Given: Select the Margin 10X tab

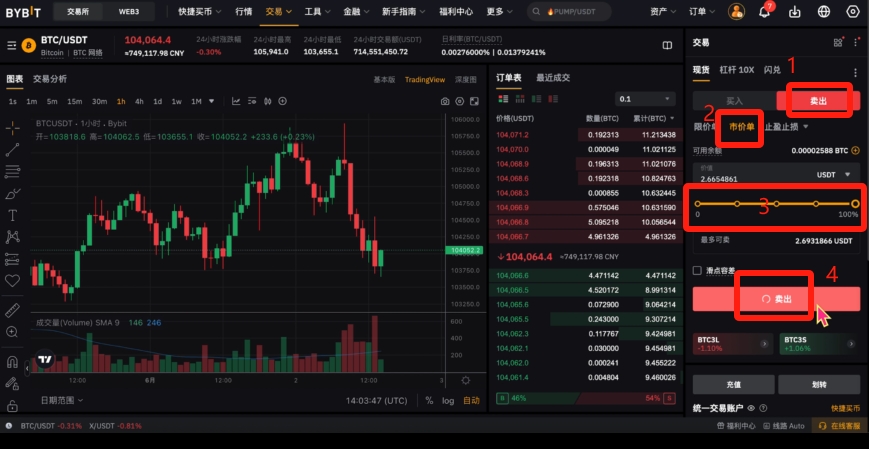Looking at the screenshot, I should tap(737, 70).
